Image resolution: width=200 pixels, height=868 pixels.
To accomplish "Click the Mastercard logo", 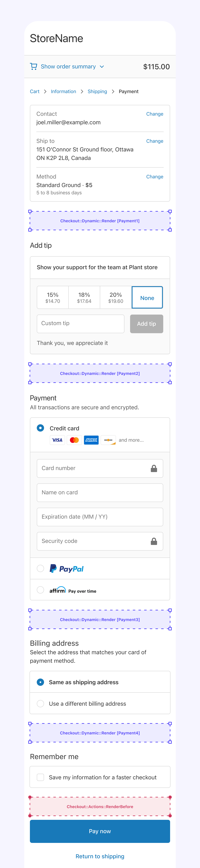I will click(74, 440).
